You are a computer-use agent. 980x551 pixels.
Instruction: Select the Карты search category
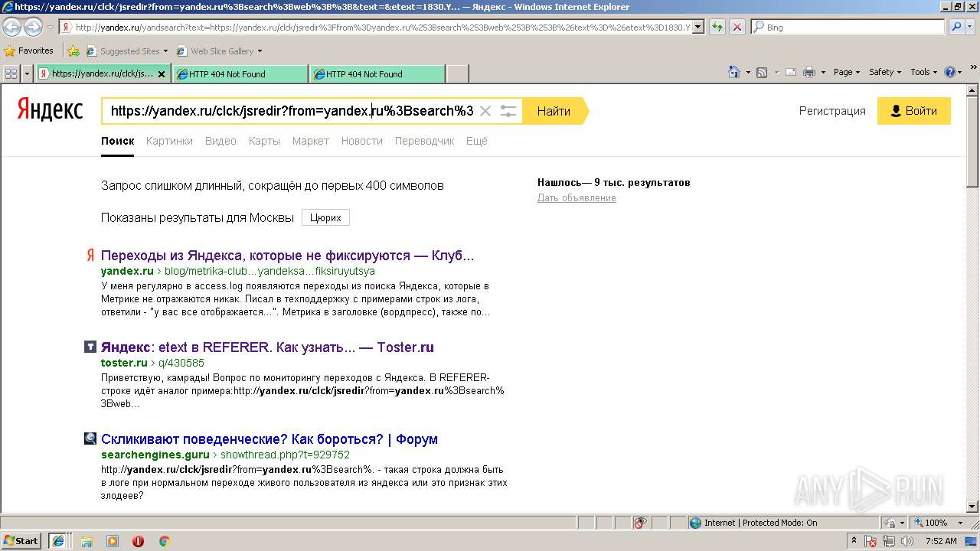point(264,141)
